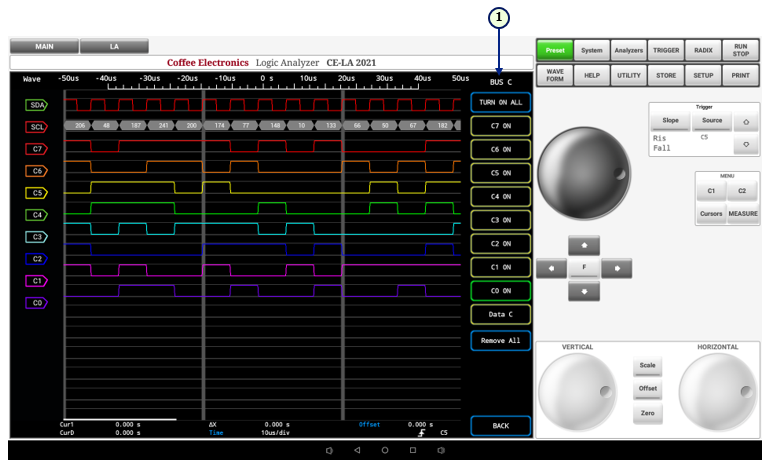This screenshot has width=770, height=467.
Task: Click the Trigger up arrow button
Action: 747,121
